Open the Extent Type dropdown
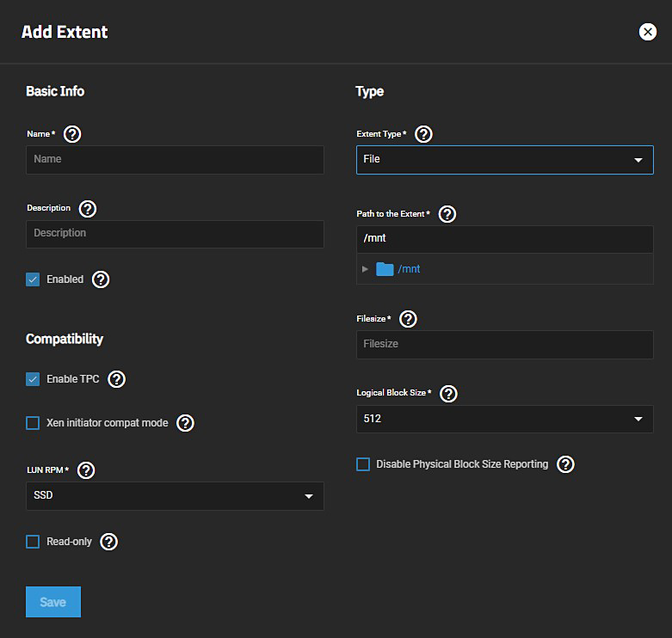 point(504,160)
